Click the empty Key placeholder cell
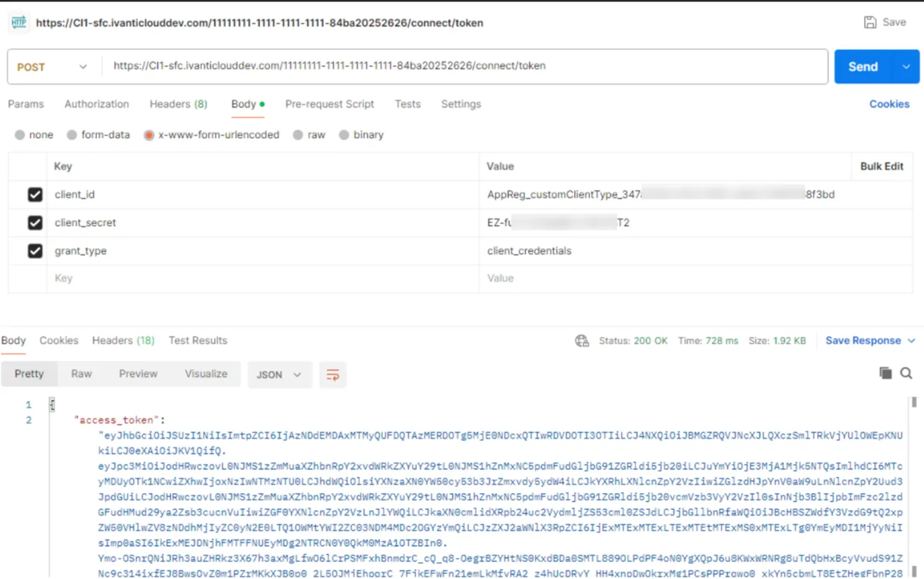This screenshot has height=579, width=924. coord(263,279)
